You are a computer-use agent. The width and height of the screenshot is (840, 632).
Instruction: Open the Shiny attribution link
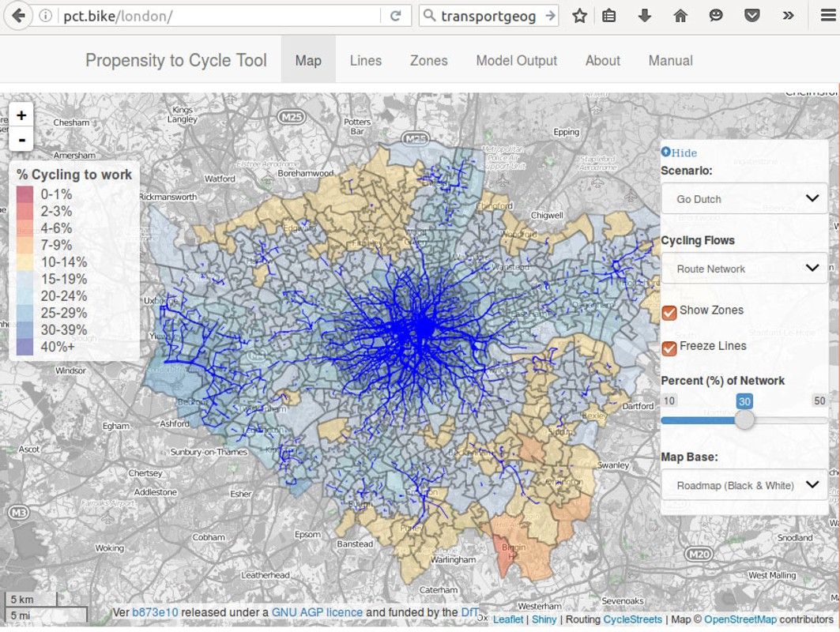point(544,619)
